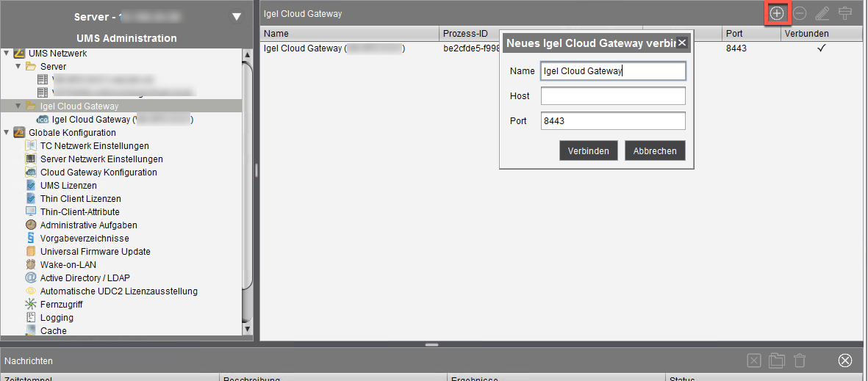Click the remove gateway minus icon

click(800, 13)
